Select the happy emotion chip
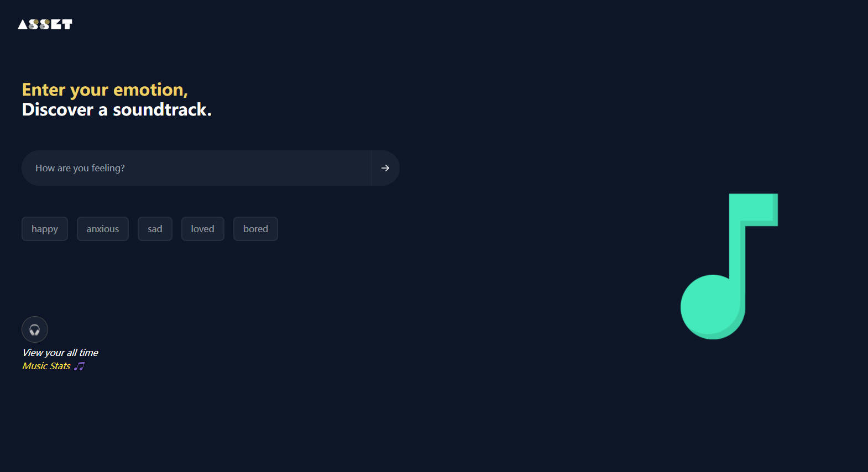Viewport: 868px width, 472px height. 45,229
